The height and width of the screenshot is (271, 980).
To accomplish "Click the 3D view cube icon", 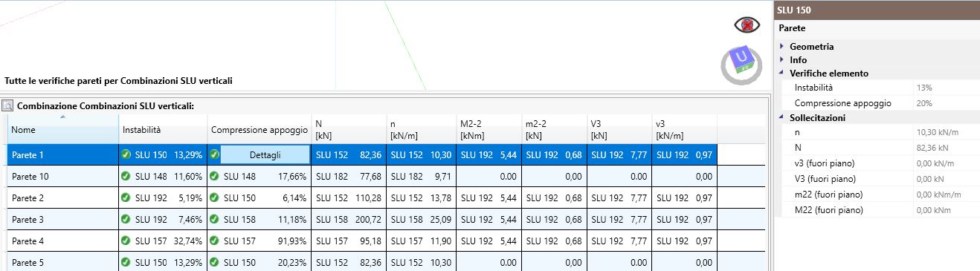I will [x=741, y=64].
